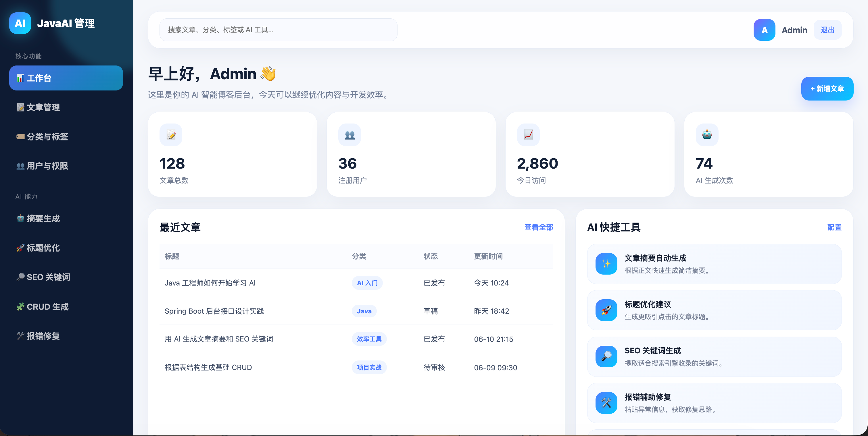Select CRUD 生成 in the sidebar
Image resolution: width=868 pixels, height=436 pixels.
tap(66, 307)
